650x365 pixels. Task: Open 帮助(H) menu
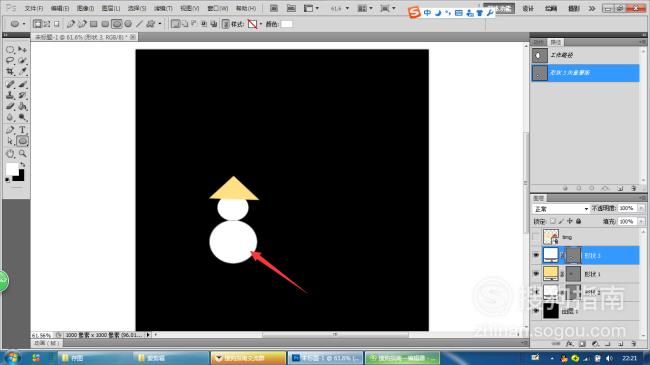pyautogui.click(x=246, y=8)
